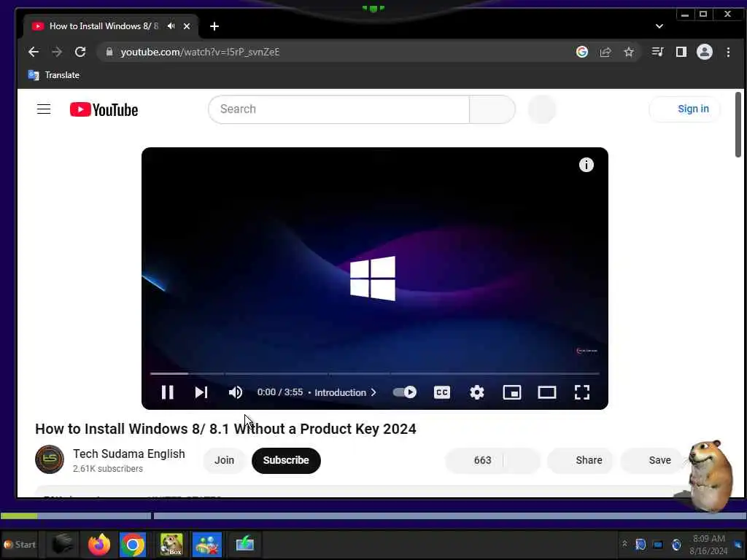Click Chrome icon in taskbar
This screenshot has width=747, height=560.
133,544
